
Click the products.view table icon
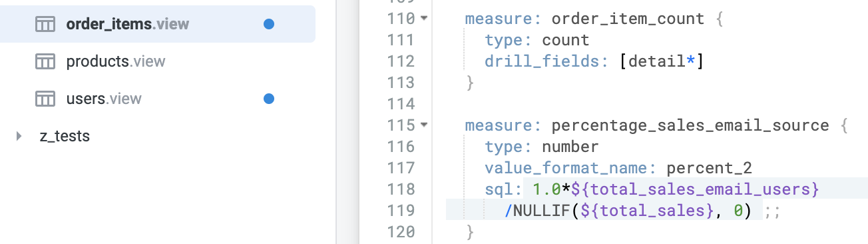pyautogui.click(x=45, y=62)
